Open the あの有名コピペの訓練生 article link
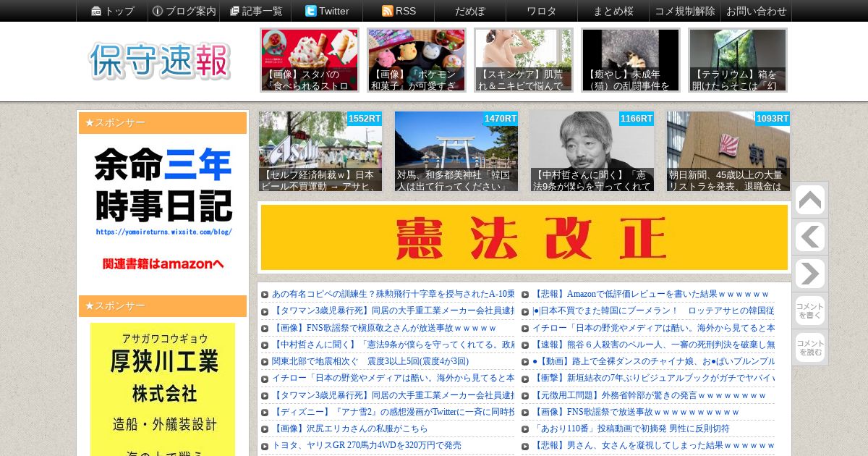The width and height of the screenshot is (868, 456). point(393,294)
